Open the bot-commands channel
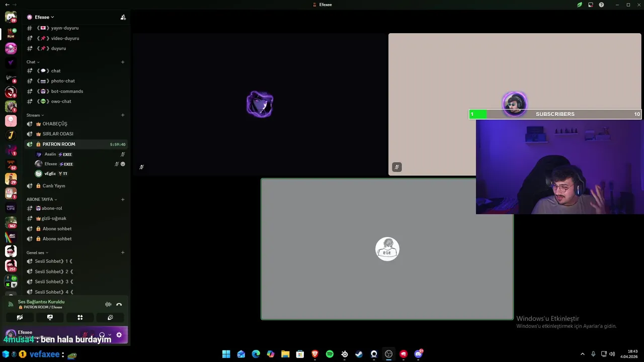 pos(75,91)
